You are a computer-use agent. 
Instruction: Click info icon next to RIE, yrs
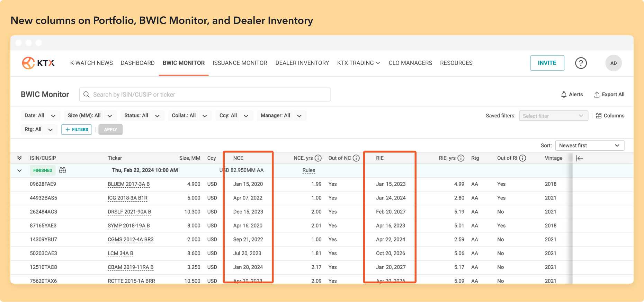tap(461, 158)
